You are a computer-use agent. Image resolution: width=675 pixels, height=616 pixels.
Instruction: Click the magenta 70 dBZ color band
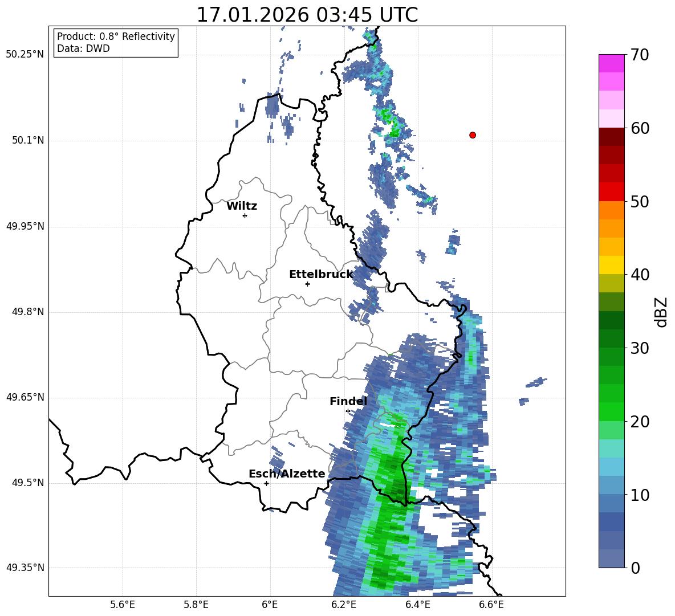(x=611, y=63)
